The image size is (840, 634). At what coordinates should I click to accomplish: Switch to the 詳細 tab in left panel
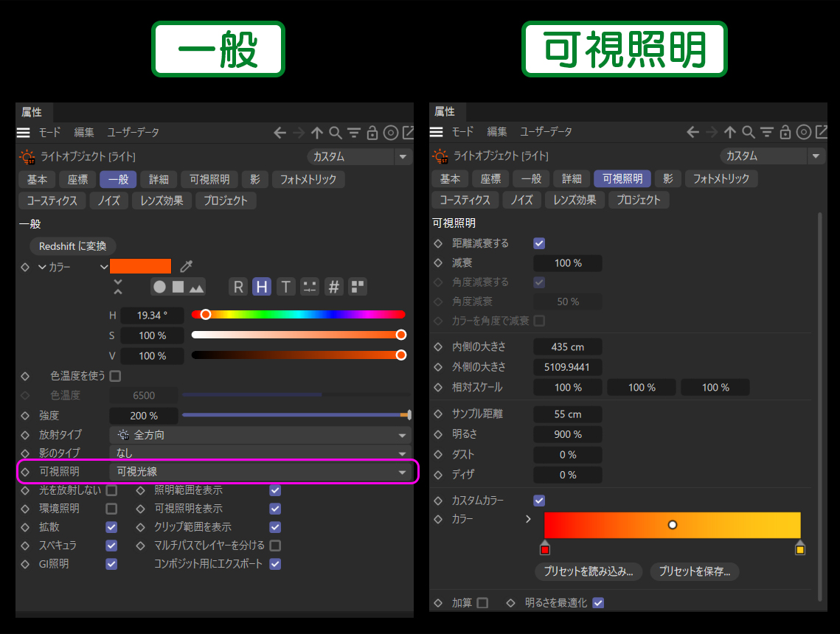159,179
